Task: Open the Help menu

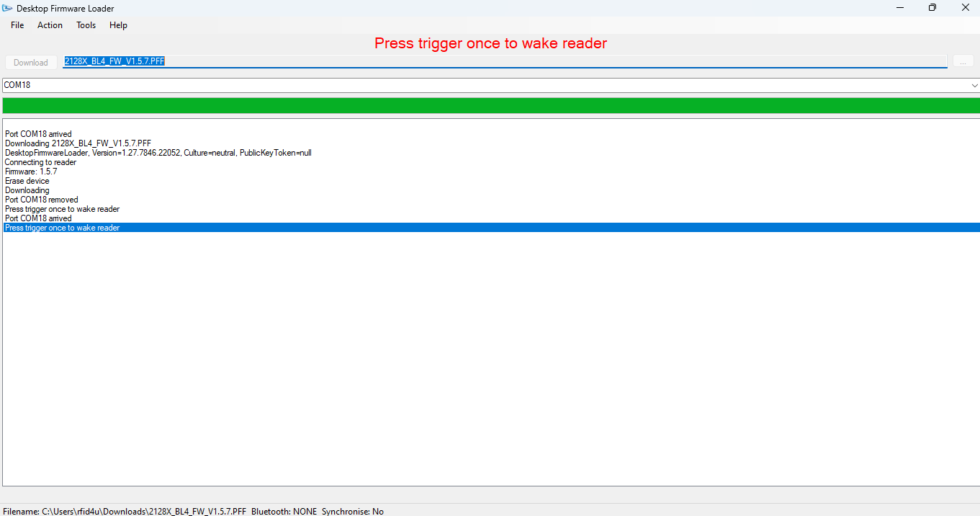Action: click(118, 25)
